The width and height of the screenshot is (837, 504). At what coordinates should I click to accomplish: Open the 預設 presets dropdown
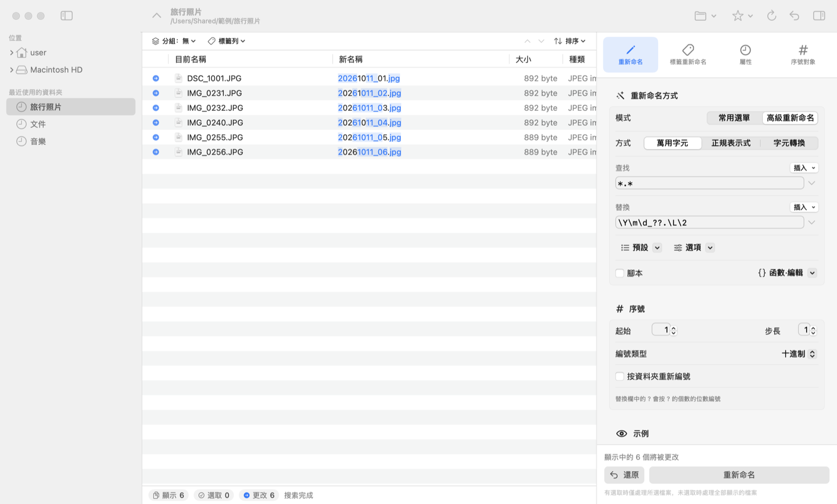click(x=641, y=248)
